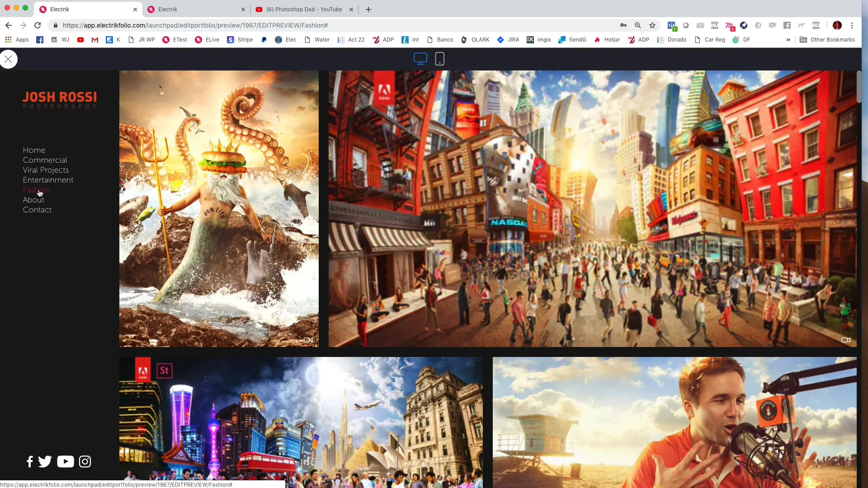Click the address bar URL field
The image size is (868, 488).
[335, 25]
